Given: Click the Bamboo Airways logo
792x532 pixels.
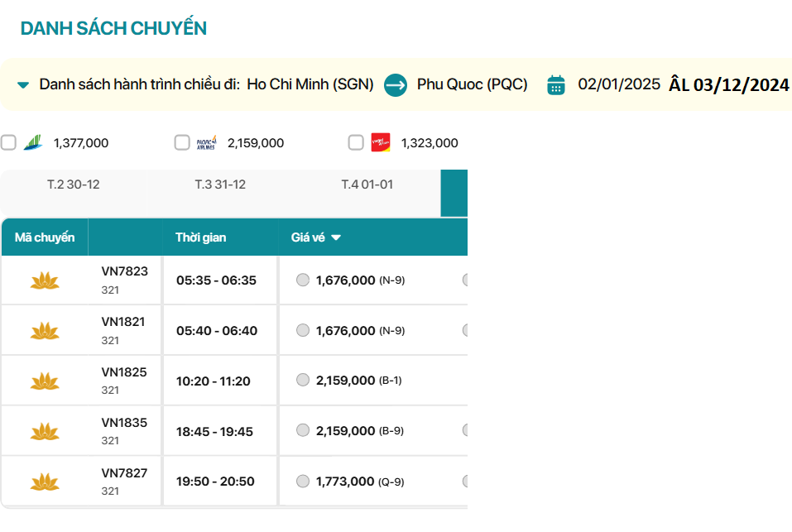Looking at the screenshot, I should point(35,142).
